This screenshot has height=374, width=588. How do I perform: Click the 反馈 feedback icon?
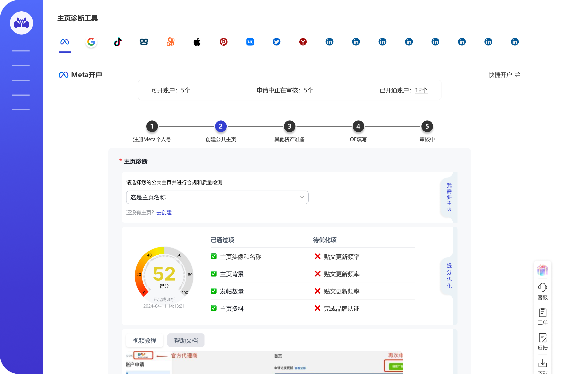542,338
